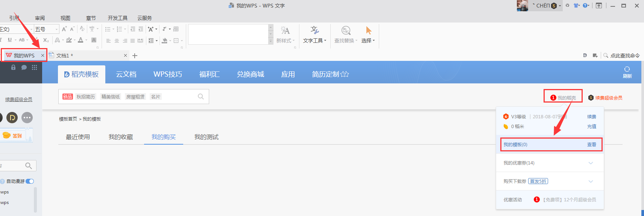Expand the 我的优惠券(14) section
Screen dimensions: 644x216
click(x=591, y=163)
